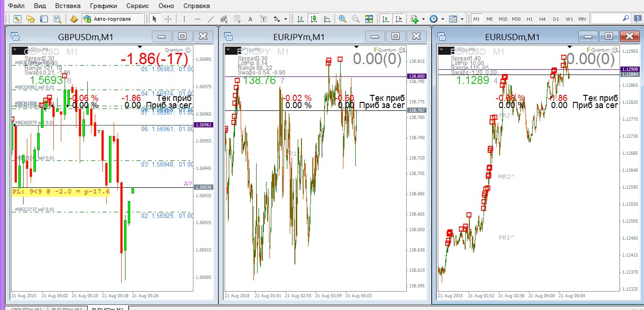Screen dimensions: 644x310
Task: Select the MN timeframe
Action: coord(582,19)
